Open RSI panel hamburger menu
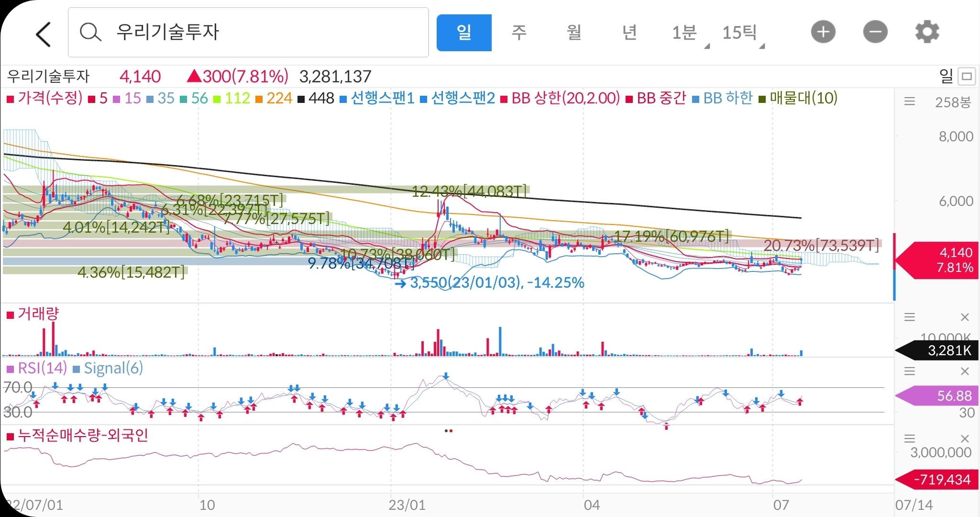This screenshot has width=980, height=517. tap(909, 371)
